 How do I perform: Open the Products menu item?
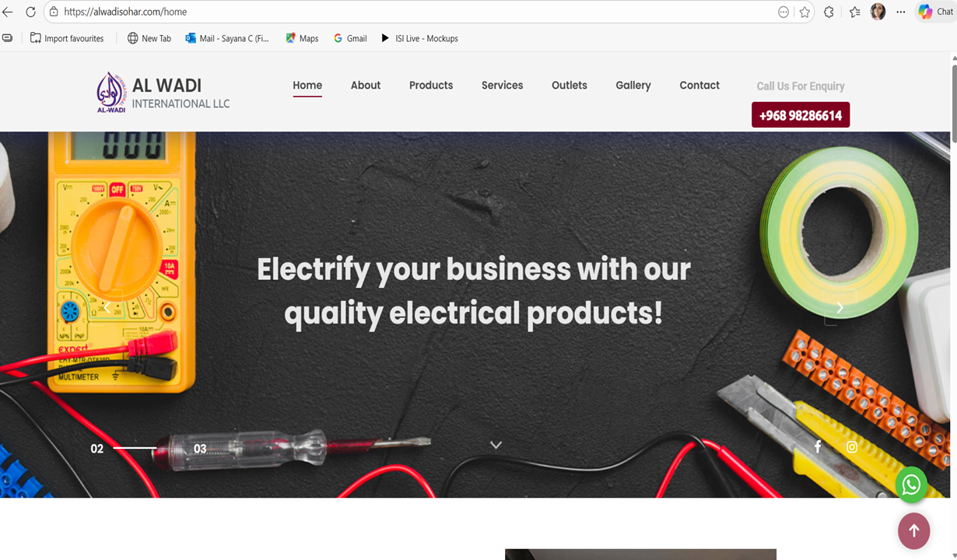431,86
